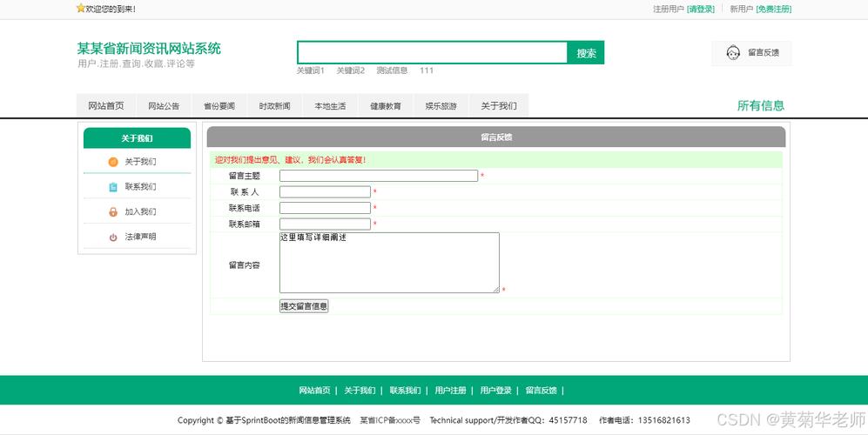Click the 测试信息 keyword link
The height and width of the screenshot is (435, 868).
click(x=392, y=70)
